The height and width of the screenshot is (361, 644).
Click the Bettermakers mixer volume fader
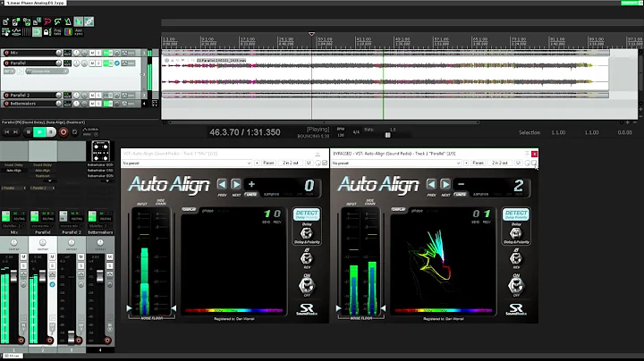click(100, 276)
